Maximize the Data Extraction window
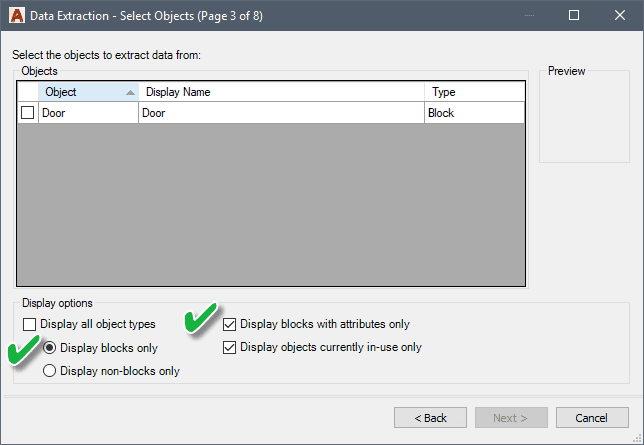 [x=574, y=16]
